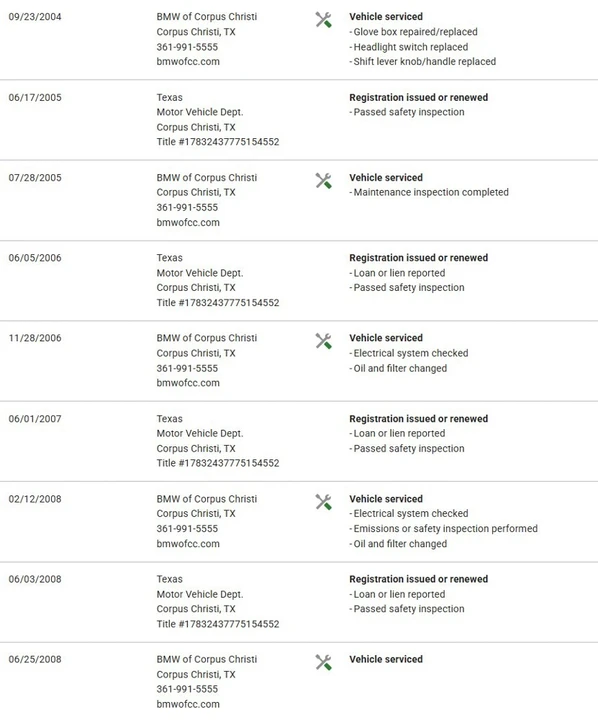The width and height of the screenshot is (598, 720).
Task: Click the wrench icon for 11/28/2006 entry
Action: pyautogui.click(x=323, y=341)
